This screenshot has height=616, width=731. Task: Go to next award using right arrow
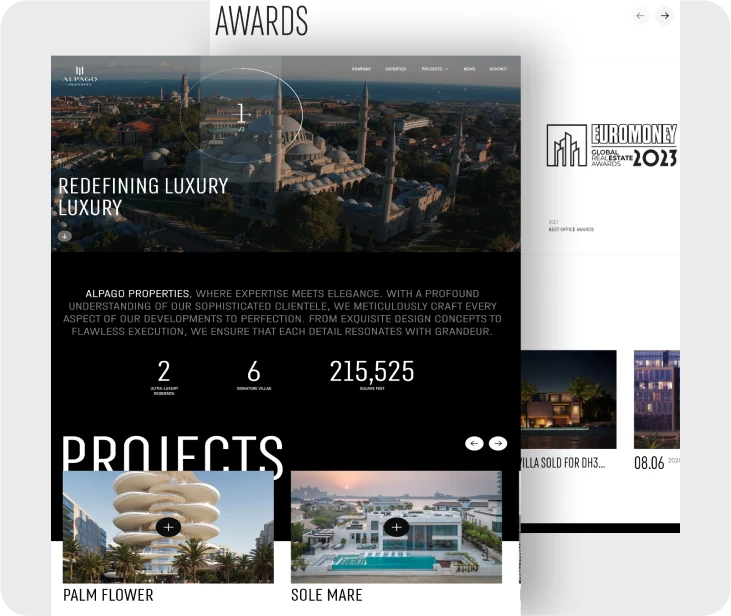pos(664,16)
